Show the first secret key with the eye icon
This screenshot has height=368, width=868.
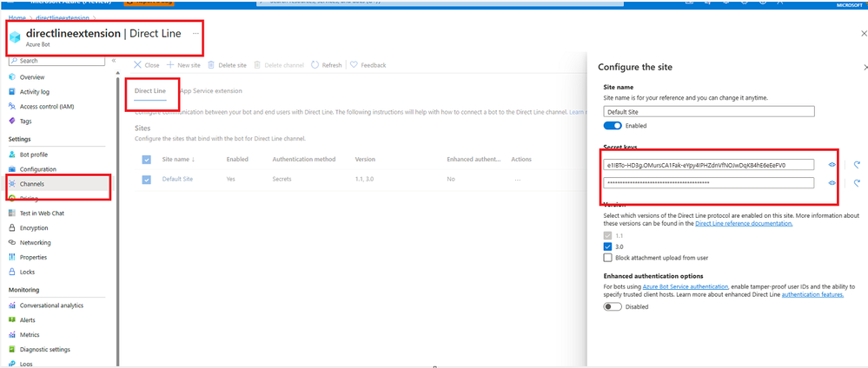832,165
